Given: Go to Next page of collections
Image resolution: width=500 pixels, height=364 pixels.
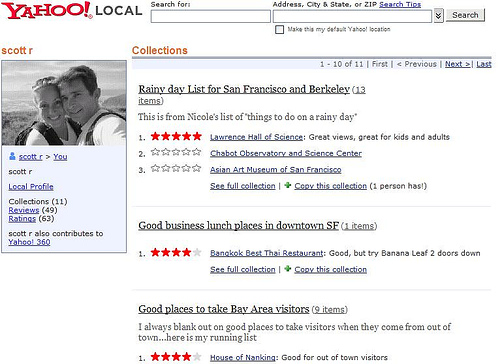Looking at the screenshot, I should 457,64.
